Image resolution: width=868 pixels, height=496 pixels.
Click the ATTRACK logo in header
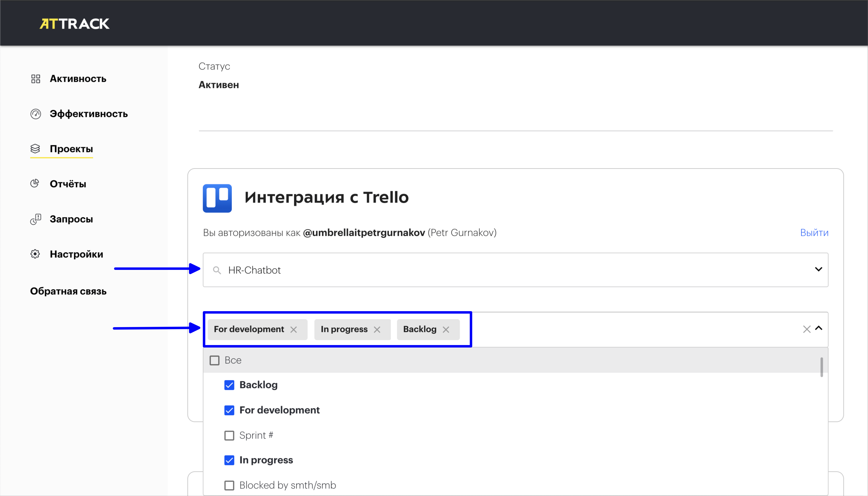click(x=74, y=24)
